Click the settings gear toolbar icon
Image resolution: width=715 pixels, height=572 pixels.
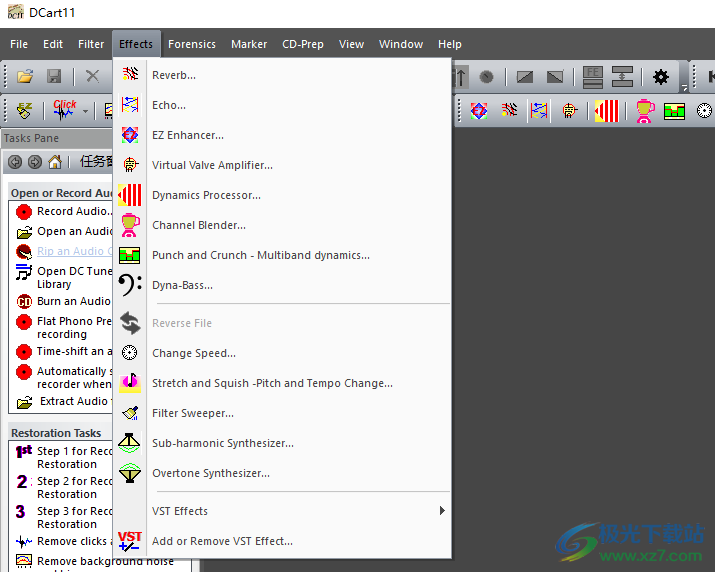click(x=661, y=77)
